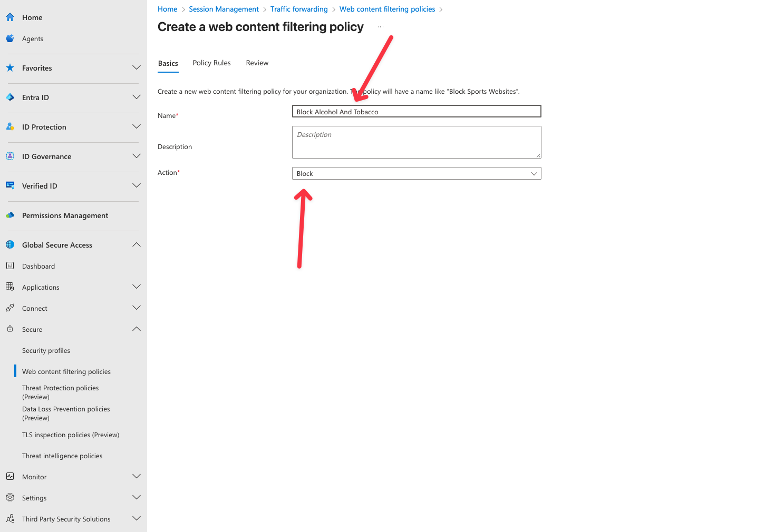This screenshot has width=765, height=532.
Task: Click the Dashboard icon in sidebar
Action: (x=10, y=266)
